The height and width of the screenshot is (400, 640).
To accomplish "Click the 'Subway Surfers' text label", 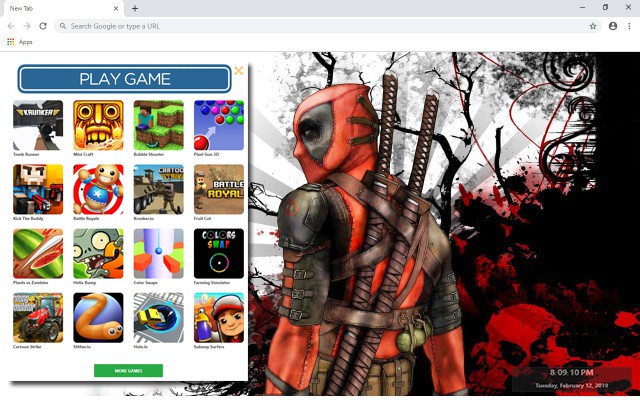I will point(209,347).
